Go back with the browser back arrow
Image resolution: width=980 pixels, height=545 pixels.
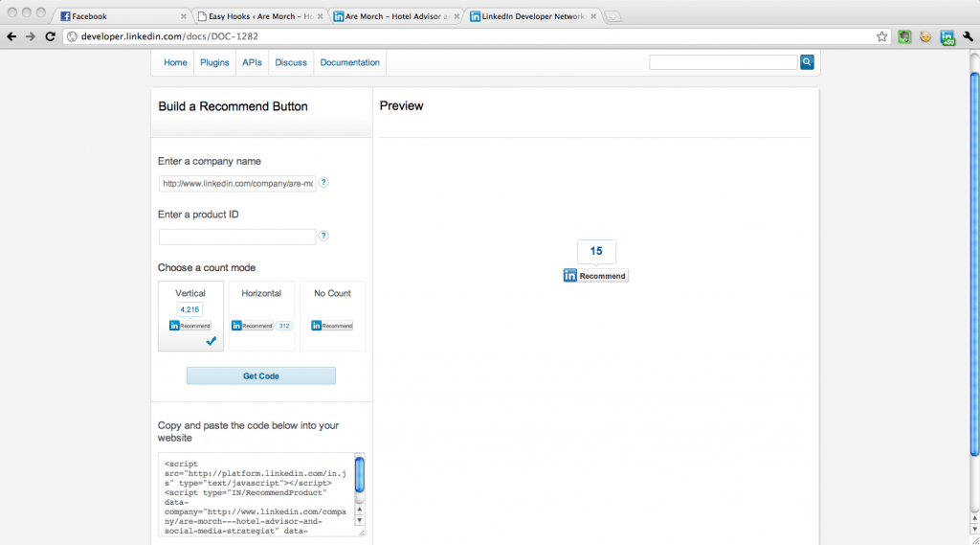point(11,37)
